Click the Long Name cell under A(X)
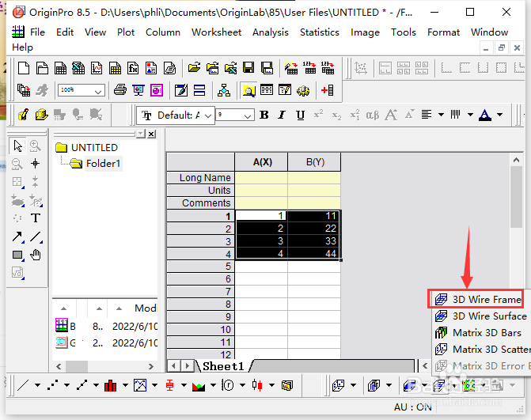 [x=261, y=177]
